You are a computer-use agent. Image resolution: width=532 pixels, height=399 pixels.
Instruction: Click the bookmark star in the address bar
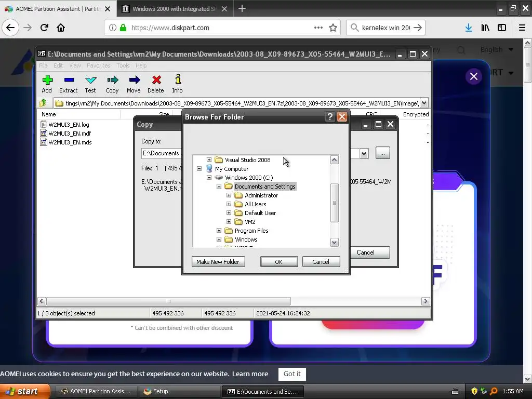coord(333,28)
